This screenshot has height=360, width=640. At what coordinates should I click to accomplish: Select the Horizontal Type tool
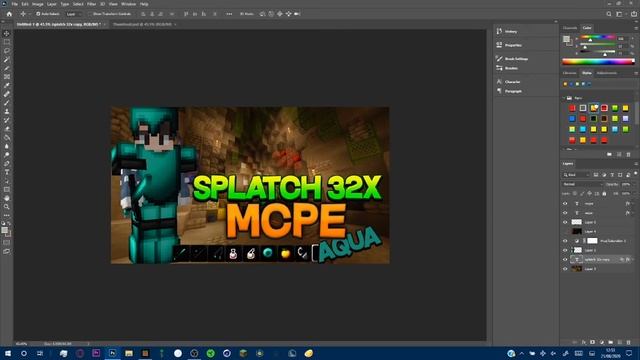pos(7,172)
